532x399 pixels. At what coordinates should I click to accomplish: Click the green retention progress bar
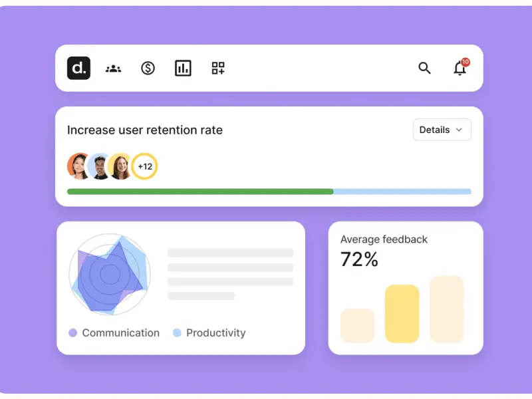[x=199, y=192]
